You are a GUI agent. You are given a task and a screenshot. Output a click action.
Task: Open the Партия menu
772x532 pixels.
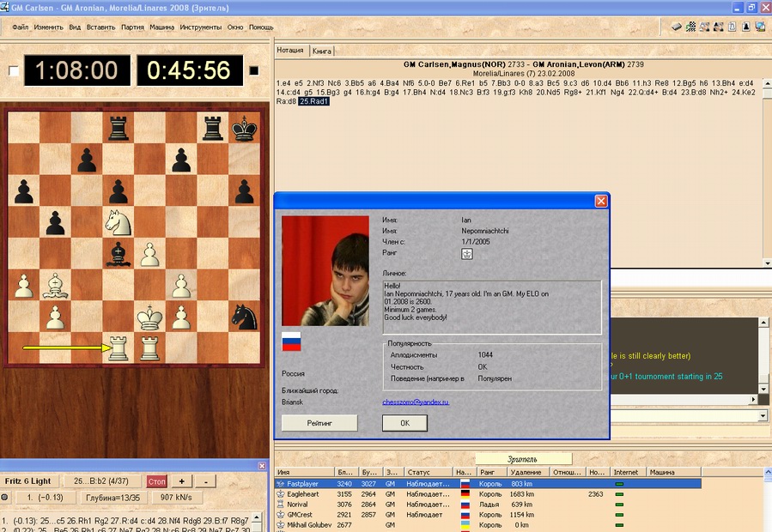point(132,27)
